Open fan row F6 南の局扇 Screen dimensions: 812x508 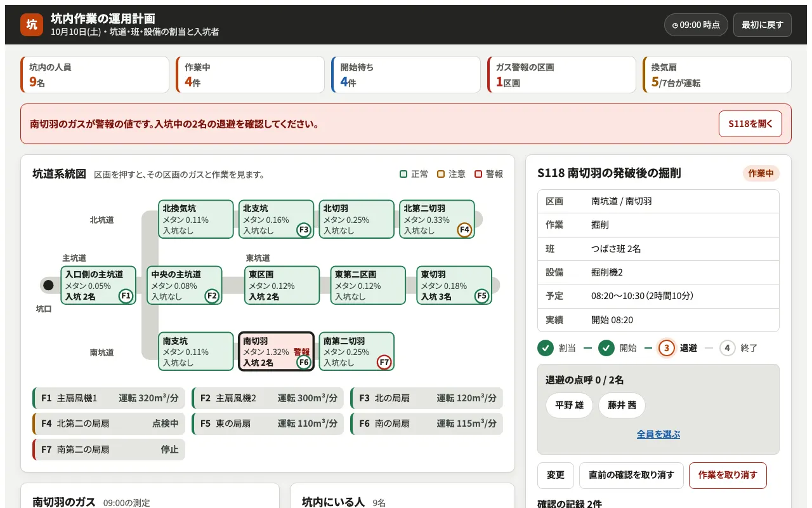tap(426, 424)
